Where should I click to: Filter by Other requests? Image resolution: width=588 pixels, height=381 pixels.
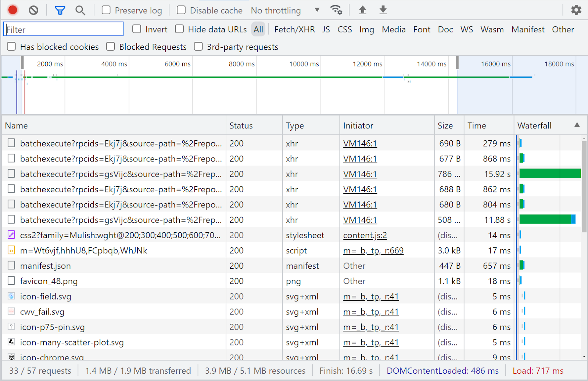[563, 29]
